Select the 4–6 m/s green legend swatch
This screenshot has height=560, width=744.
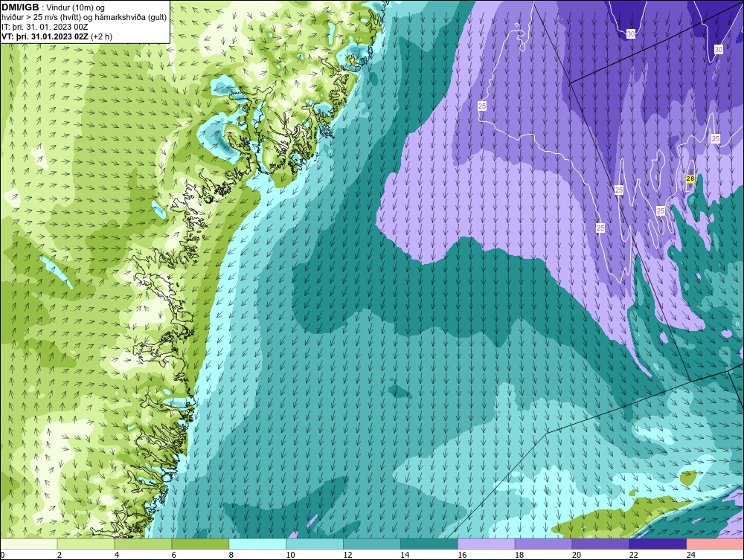tap(143, 544)
